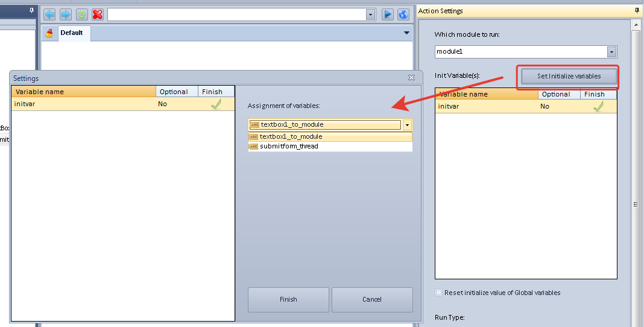The width and height of the screenshot is (644, 327).
Task: Pin the Action Settings panel
Action: (x=637, y=11)
